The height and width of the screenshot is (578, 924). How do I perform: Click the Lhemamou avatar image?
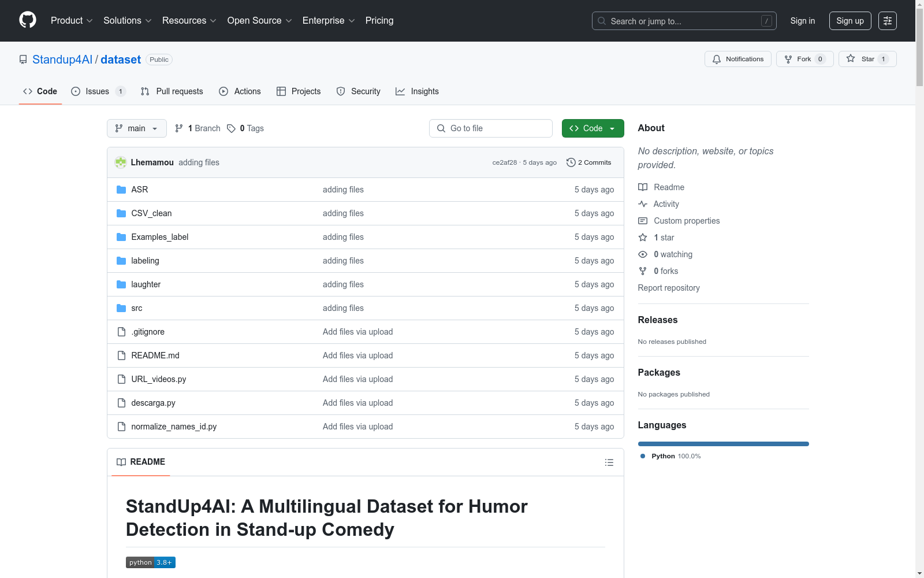click(x=121, y=162)
